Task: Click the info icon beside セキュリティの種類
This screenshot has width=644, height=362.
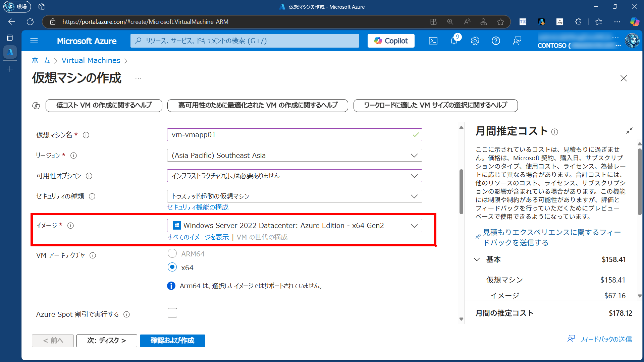Action: 92,196
